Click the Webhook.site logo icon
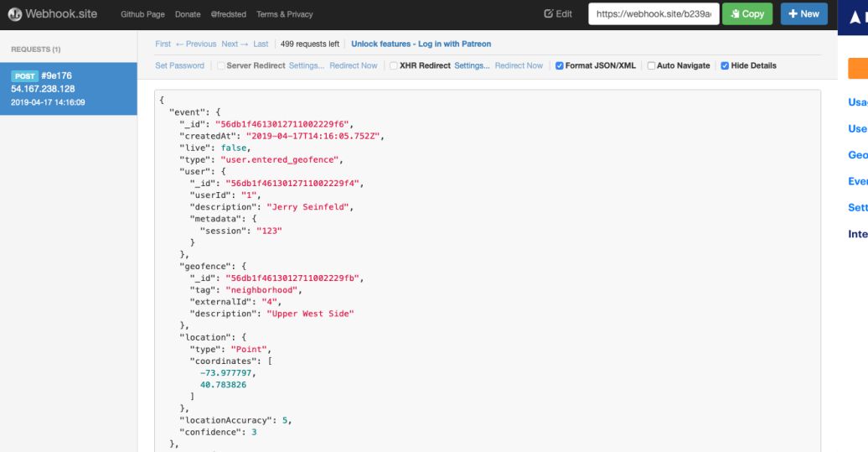 point(13,14)
